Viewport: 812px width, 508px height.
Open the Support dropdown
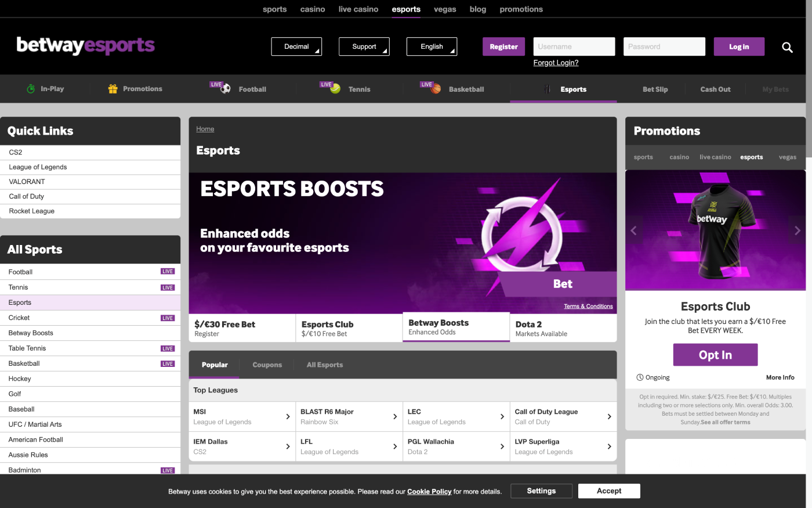click(364, 46)
